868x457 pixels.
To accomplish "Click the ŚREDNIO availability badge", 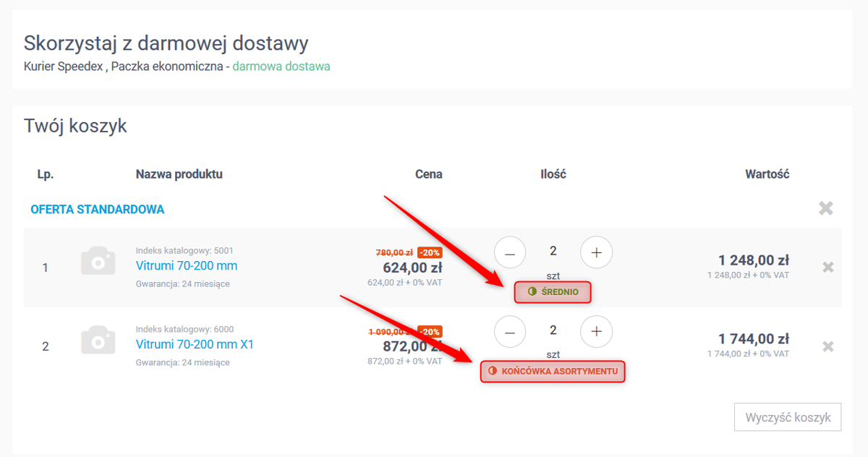I will point(553,292).
